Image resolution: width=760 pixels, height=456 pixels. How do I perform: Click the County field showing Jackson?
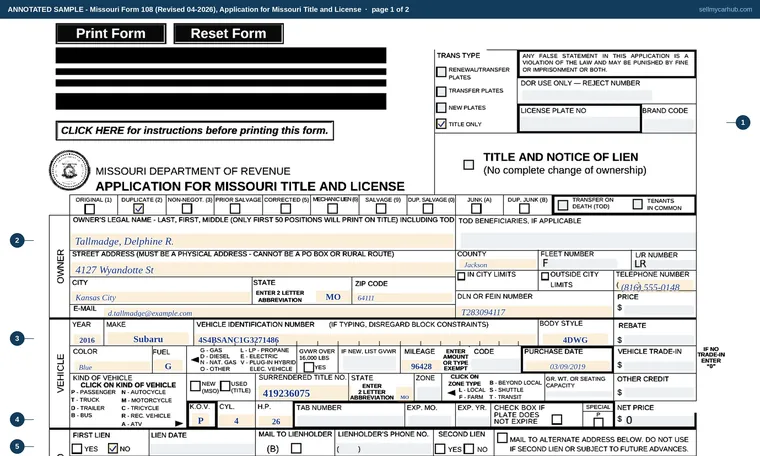(x=497, y=264)
